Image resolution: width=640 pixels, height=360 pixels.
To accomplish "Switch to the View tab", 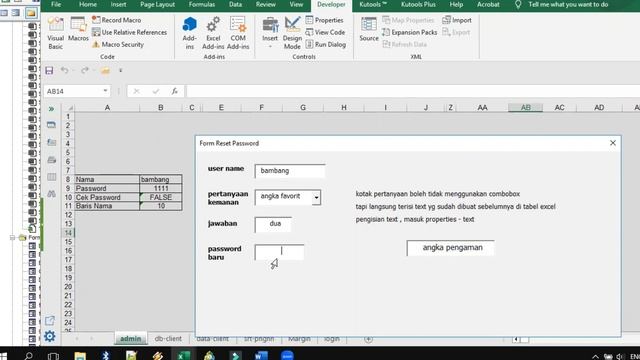I will pyautogui.click(x=296, y=4).
